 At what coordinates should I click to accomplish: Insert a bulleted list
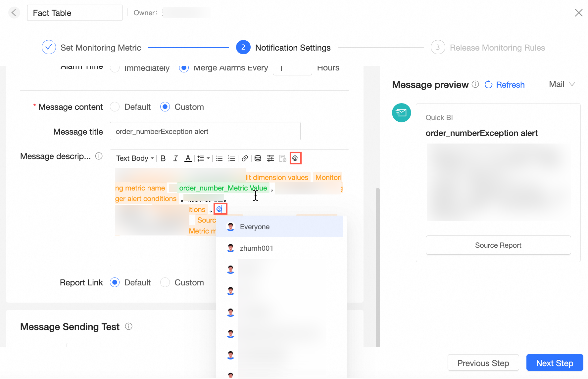click(219, 158)
